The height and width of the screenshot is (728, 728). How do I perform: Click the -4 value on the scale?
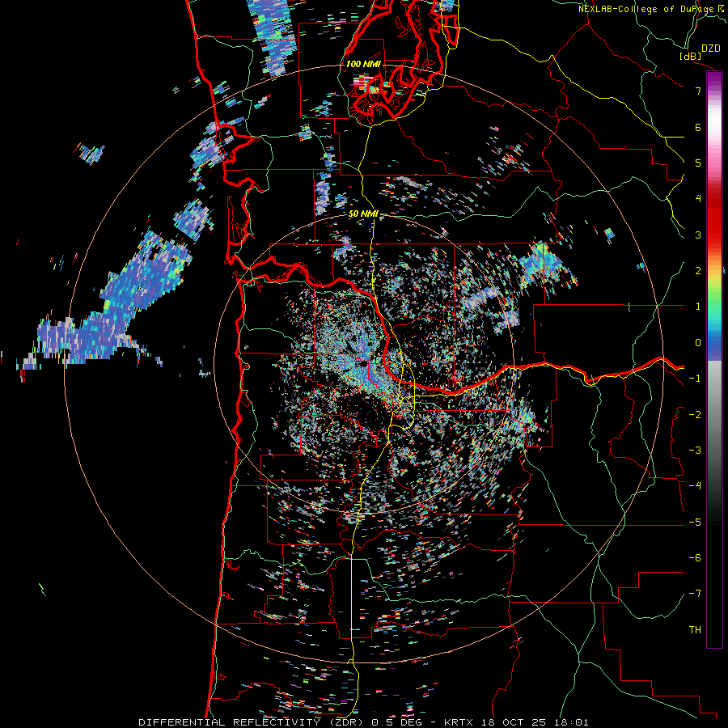point(695,486)
